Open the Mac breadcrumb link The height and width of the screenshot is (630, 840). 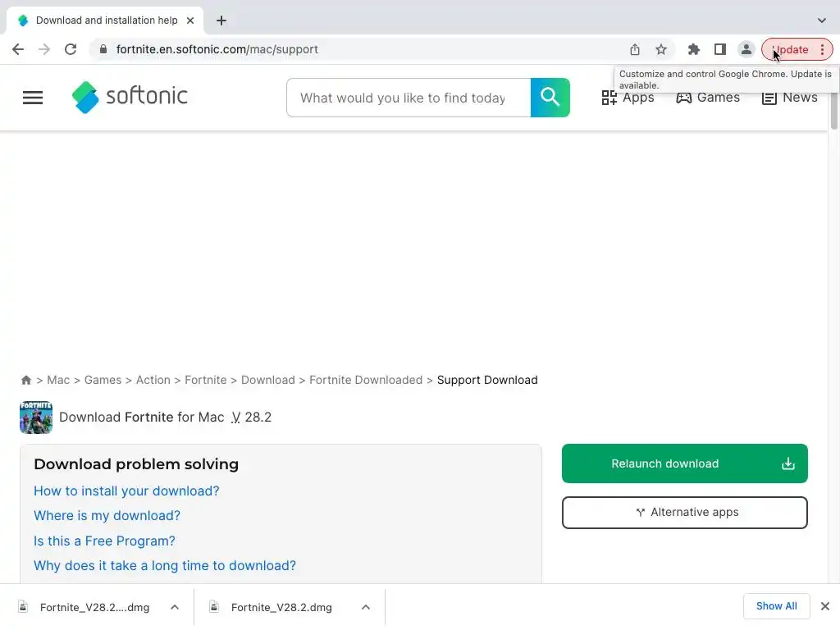click(58, 380)
